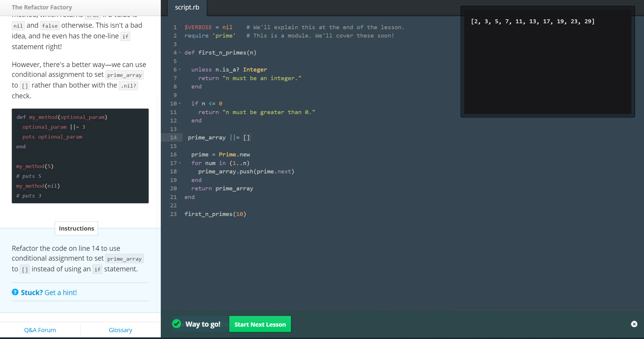Click the first_n_primes(10) call line

[215, 214]
